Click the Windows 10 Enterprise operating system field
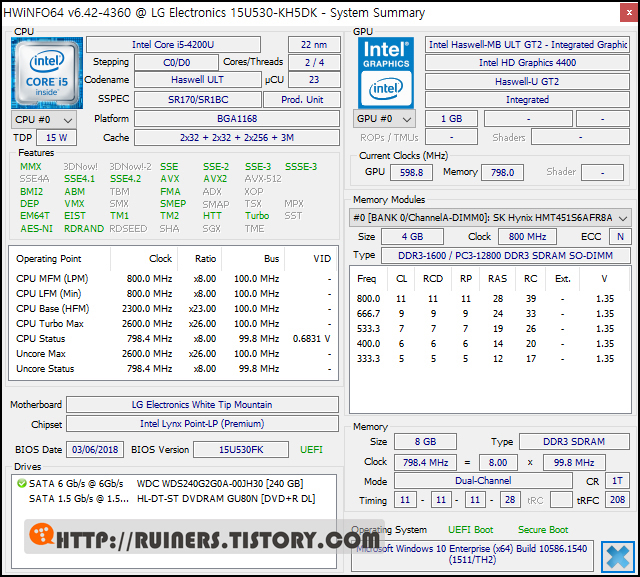The image size is (640, 577). 472,554
